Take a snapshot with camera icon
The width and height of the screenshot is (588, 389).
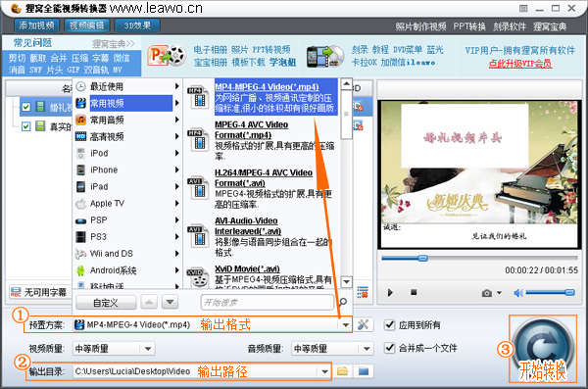(x=487, y=293)
